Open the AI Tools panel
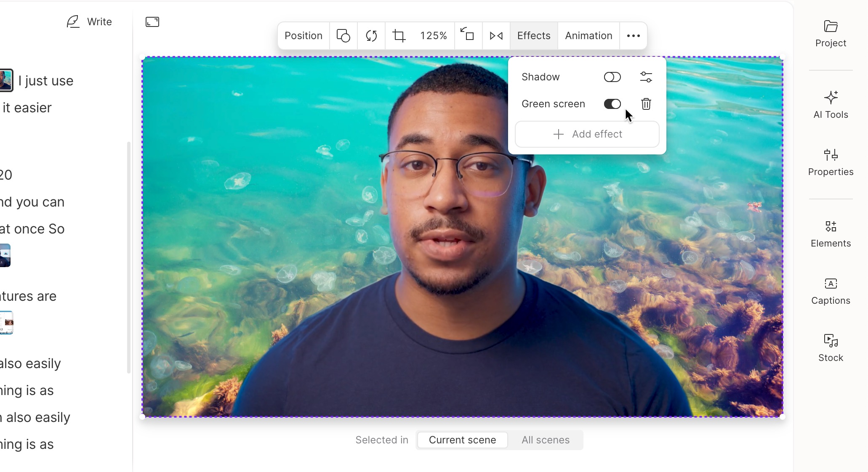The height and width of the screenshot is (472, 868). click(x=831, y=105)
